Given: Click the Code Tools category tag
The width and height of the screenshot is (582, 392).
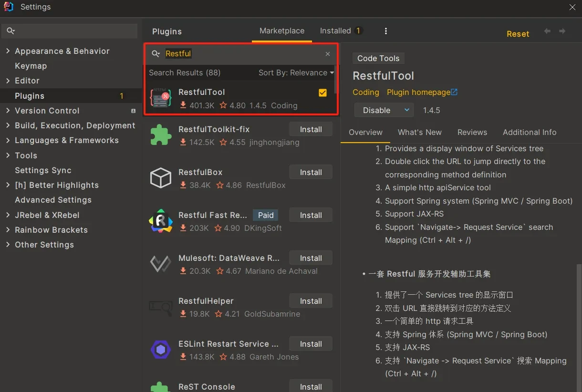Looking at the screenshot, I should (x=378, y=58).
